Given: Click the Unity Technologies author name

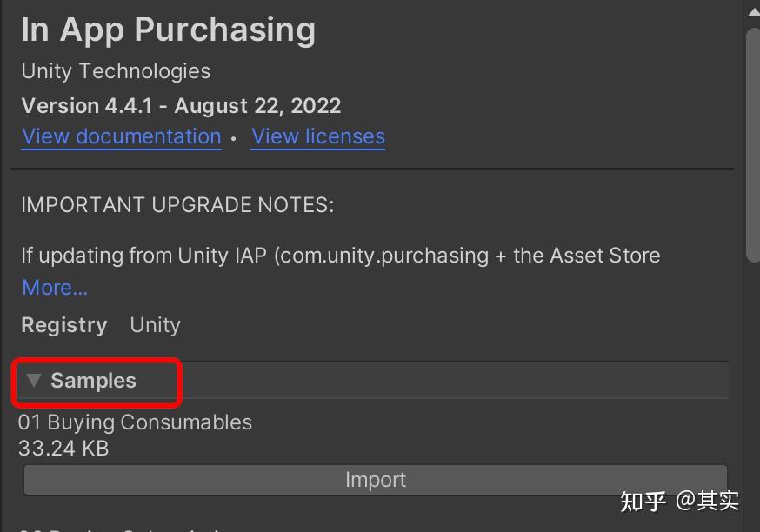Looking at the screenshot, I should [x=116, y=71].
